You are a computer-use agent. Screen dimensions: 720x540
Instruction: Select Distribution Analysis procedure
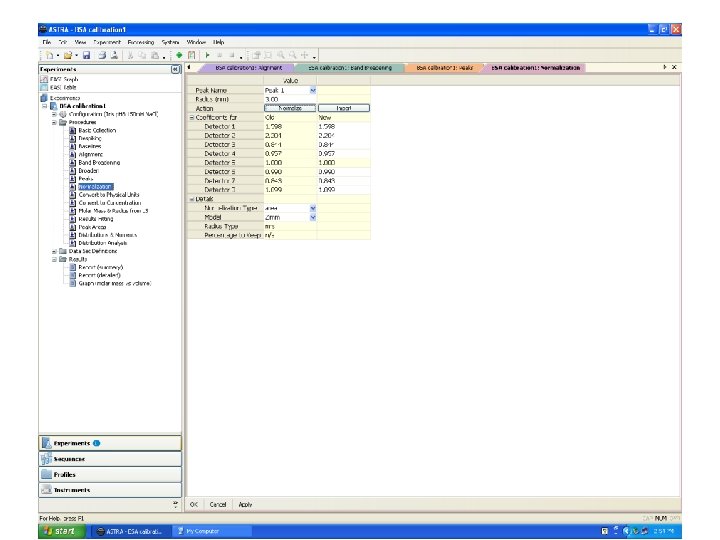click(x=103, y=243)
